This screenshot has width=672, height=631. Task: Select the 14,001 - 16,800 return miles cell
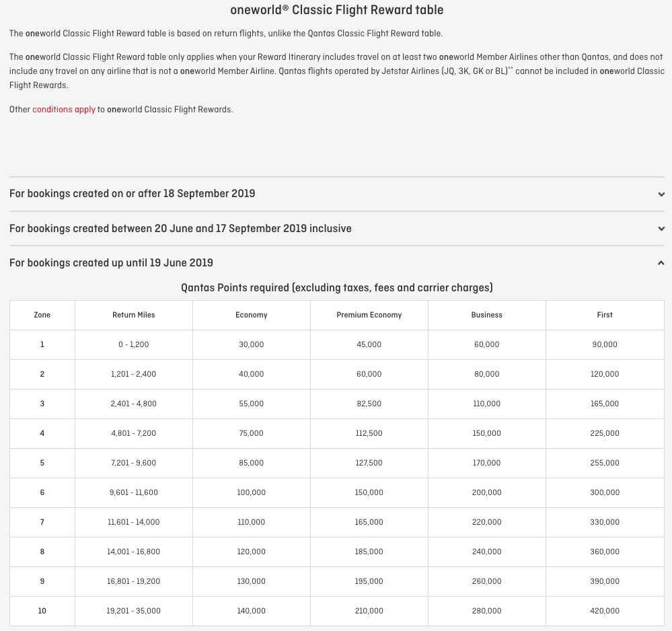[134, 551]
